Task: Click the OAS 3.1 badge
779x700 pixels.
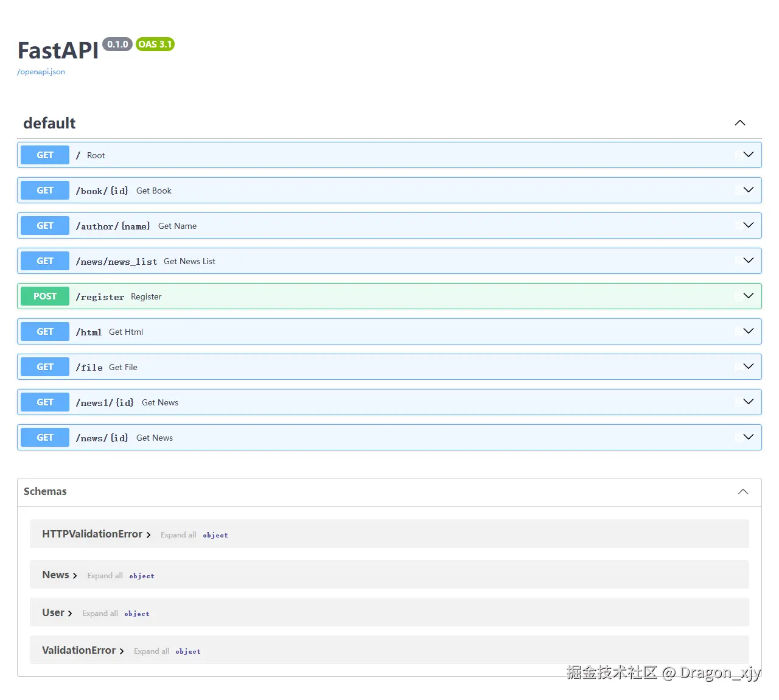Action: [x=155, y=44]
